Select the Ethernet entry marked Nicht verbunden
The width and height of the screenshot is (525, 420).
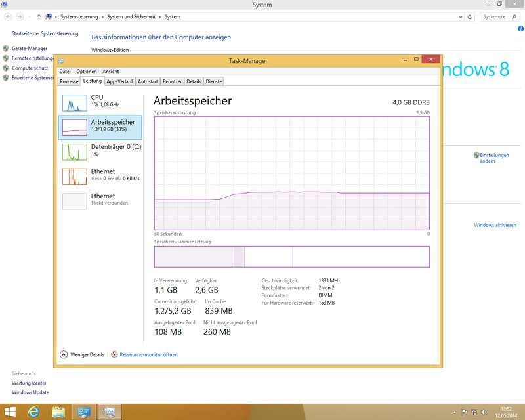pos(100,201)
